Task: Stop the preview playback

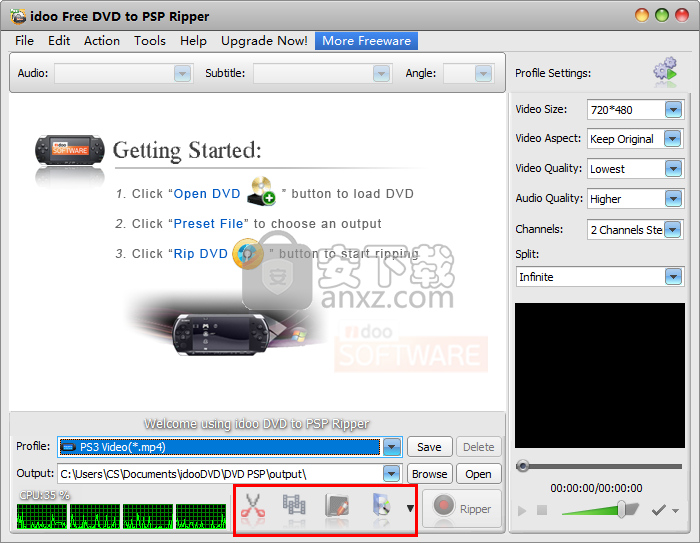Action: coord(542,510)
